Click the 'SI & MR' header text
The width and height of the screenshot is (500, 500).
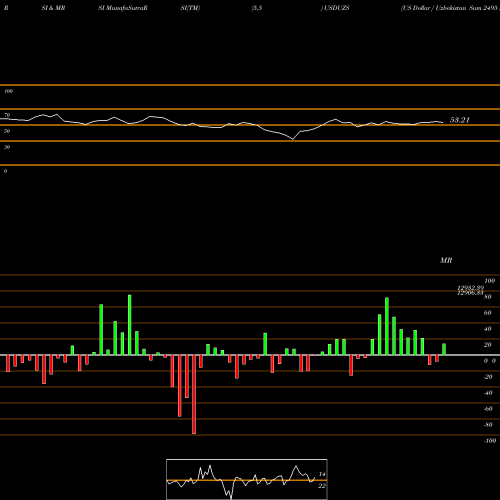point(53,8)
